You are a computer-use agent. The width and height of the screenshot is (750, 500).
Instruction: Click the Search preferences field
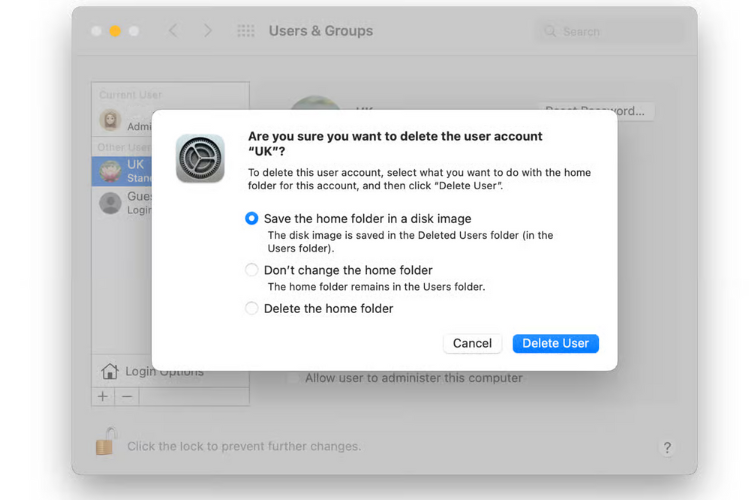[x=609, y=32]
